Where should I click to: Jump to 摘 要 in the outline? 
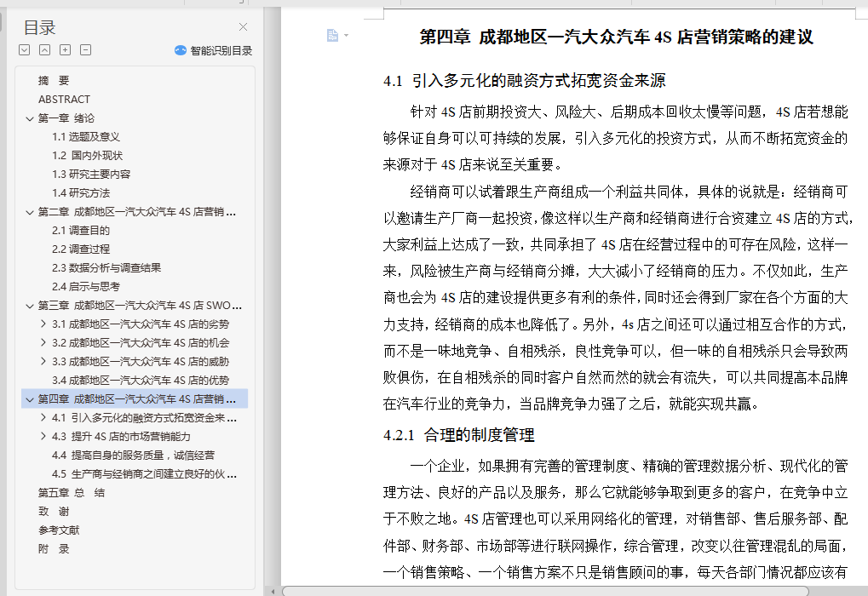pos(54,81)
